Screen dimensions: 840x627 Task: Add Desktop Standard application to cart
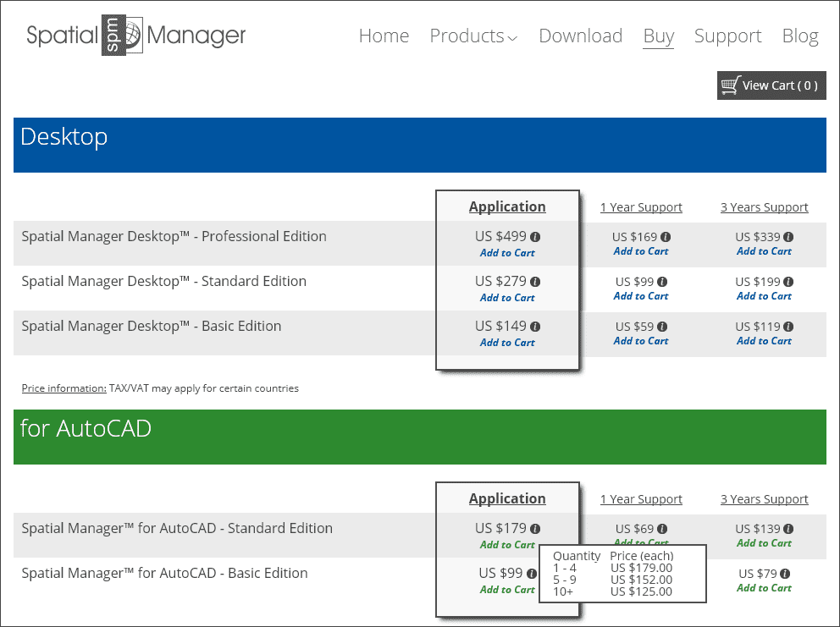[x=506, y=298]
